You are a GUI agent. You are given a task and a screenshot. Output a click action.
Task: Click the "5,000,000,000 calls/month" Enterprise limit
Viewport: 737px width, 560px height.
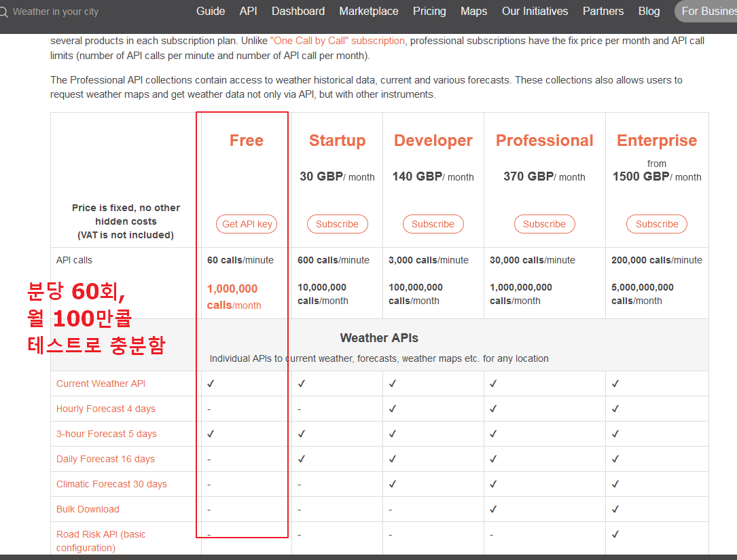[x=643, y=294]
